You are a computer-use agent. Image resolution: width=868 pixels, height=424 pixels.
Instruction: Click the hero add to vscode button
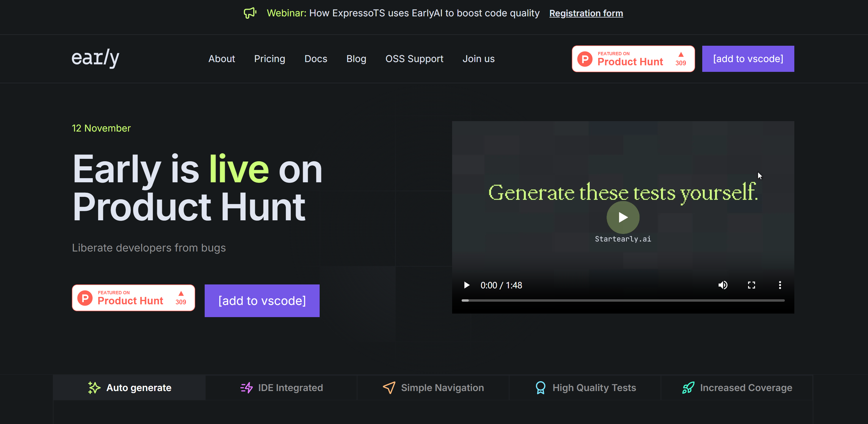[x=262, y=300]
